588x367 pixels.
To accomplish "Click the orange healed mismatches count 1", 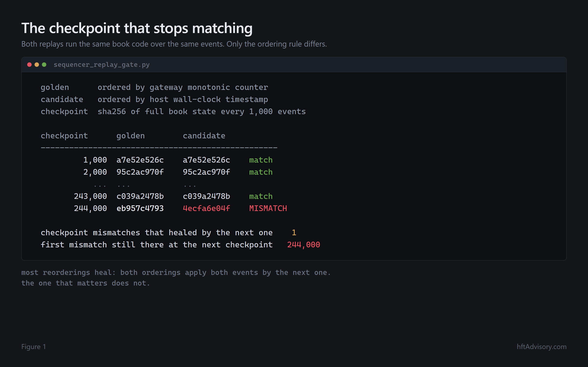I will pyautogui.click(x=294, y=232).
